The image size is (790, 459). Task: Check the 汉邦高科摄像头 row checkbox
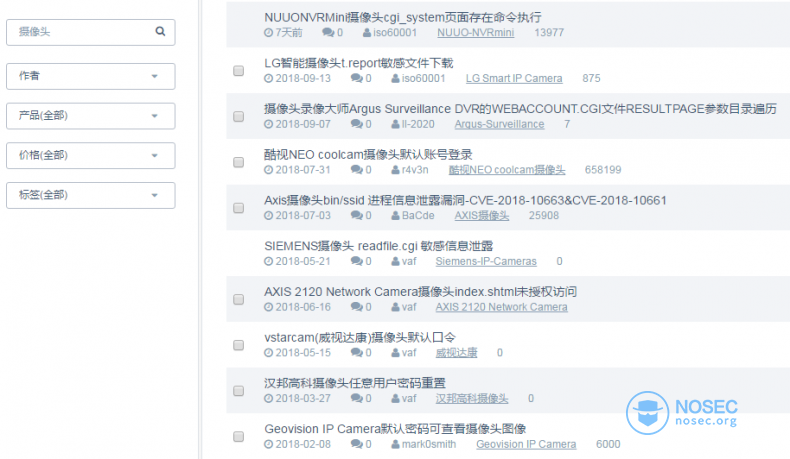[x=238, y=391]
